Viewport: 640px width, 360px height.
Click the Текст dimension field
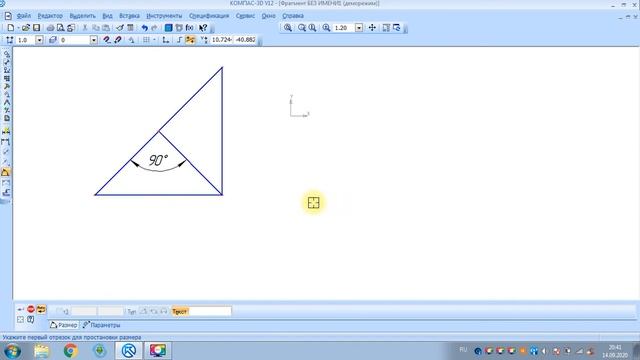211,311
